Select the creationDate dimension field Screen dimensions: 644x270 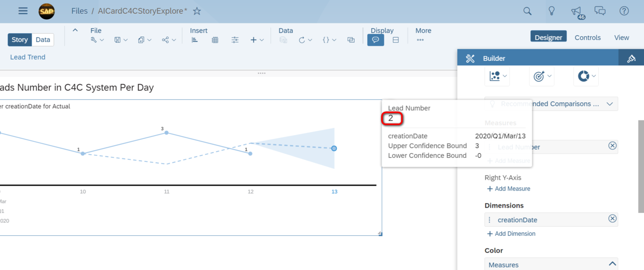tap(551, 220)
